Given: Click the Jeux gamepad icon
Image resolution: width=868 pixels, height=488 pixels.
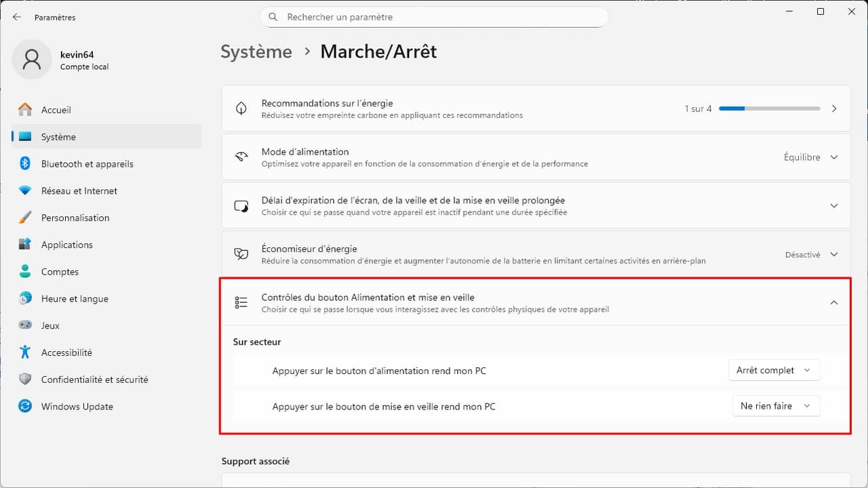Looking at the screenshot, I should pos(25,325).
